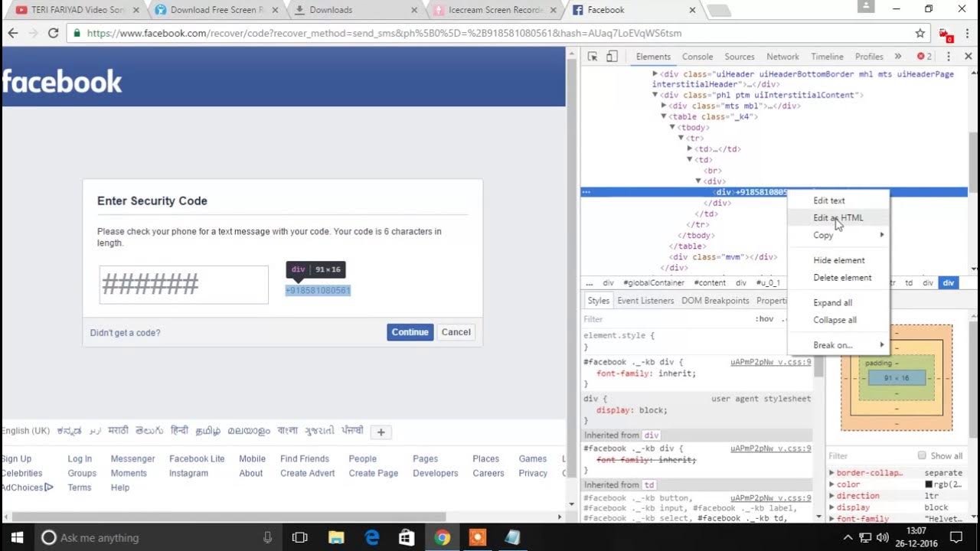Open the Copy submenu in context menu
Screen dimensions: 980x551
[x=838, y=235]
